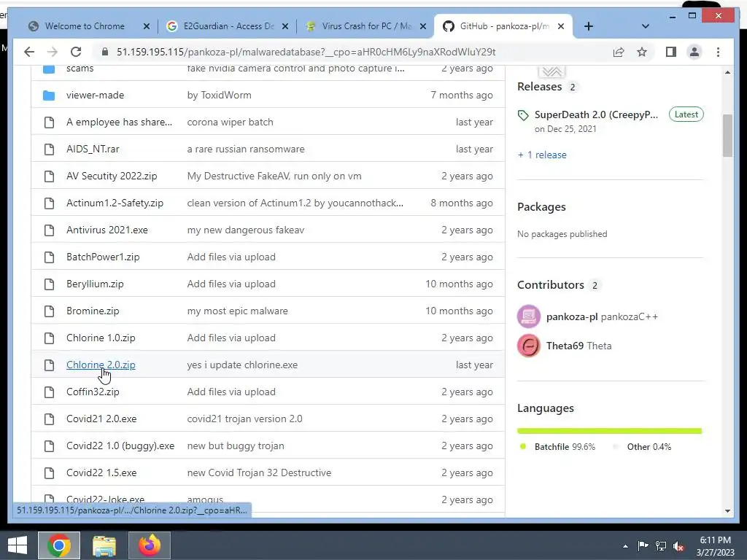Image resolution: width=747 pixels, height=560 pixels.
Task: Click the address bar URL field
Action: coord(306,52)
